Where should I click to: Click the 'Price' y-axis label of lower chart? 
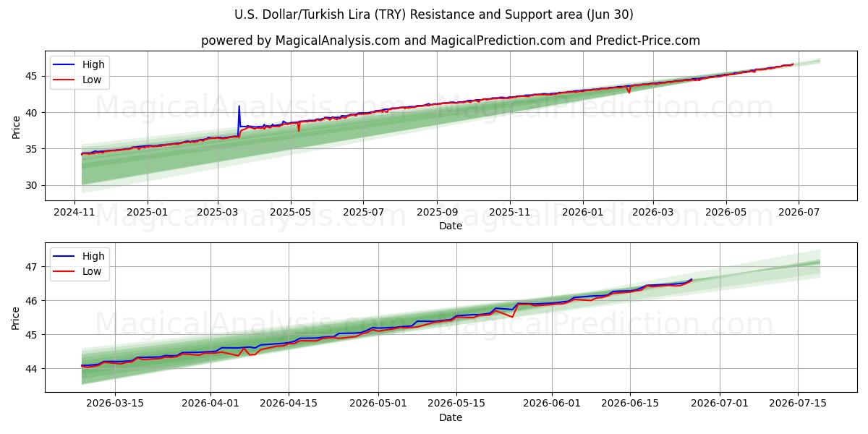click(x=16, y=318)
